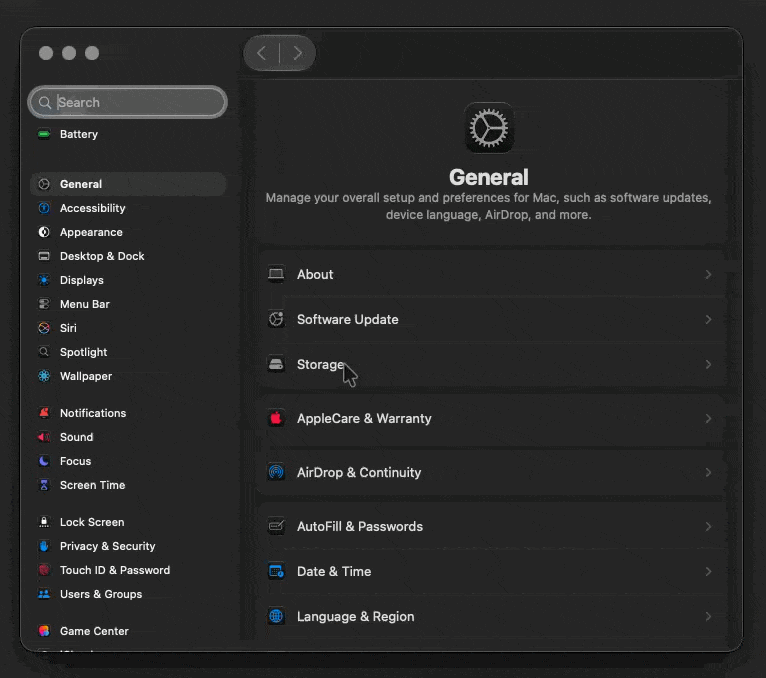Expand the Date & Time chevron
766x678 pixels.
(708, 572)
